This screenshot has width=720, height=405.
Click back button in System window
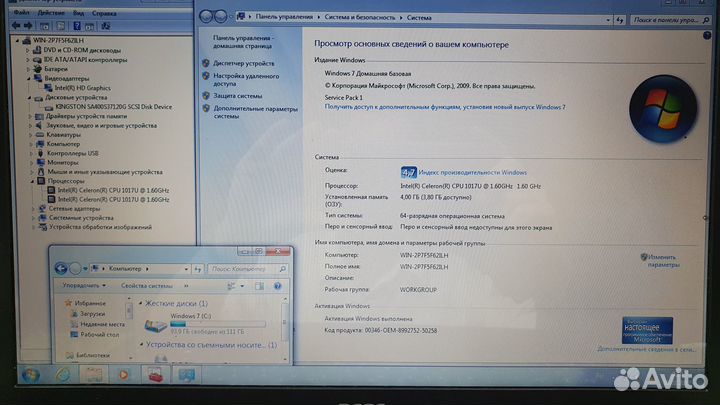[206, 17]
